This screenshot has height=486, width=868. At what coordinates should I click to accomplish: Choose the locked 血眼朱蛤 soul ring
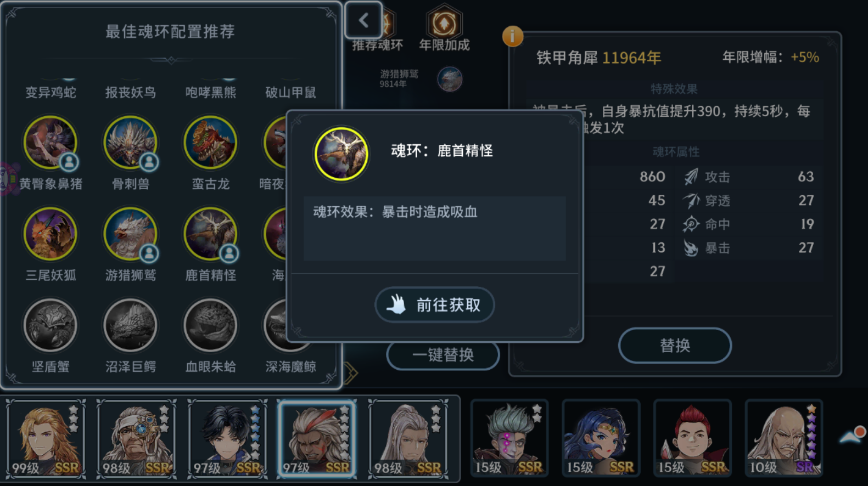[x=211, y=325]
